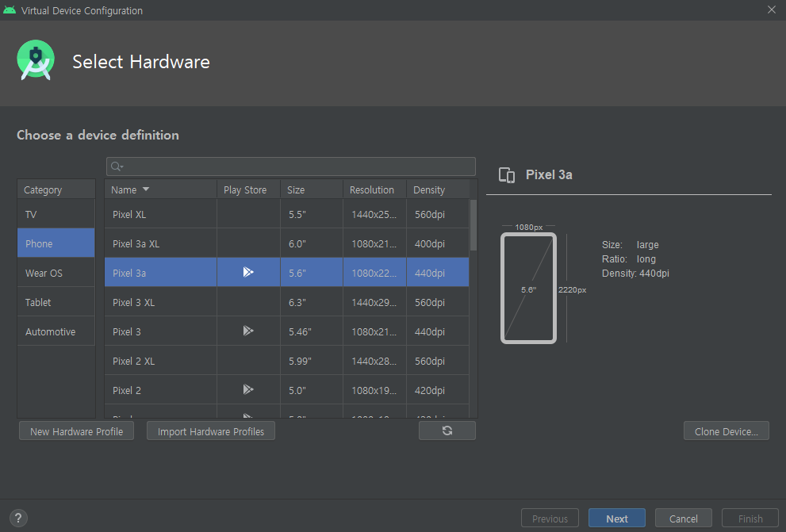
Task: Select the Pixel XL device row
Action: coord(287,214)
